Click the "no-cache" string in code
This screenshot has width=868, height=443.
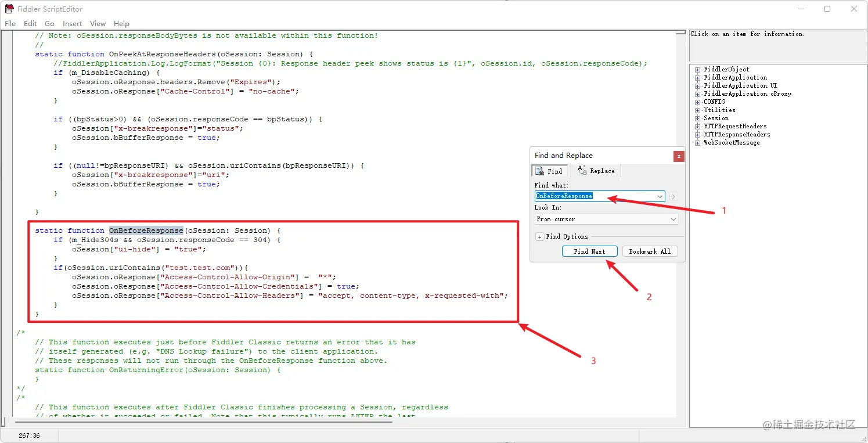(272, 91)
